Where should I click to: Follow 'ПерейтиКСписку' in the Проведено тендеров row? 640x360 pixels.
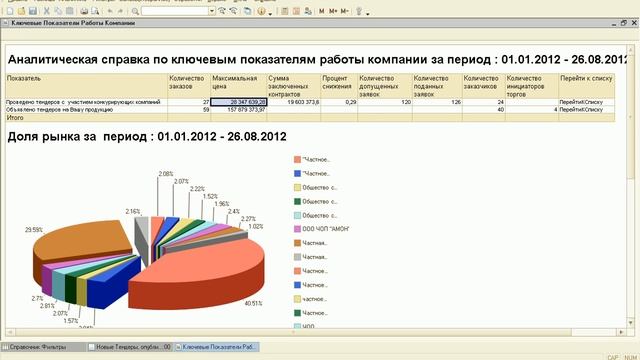tap(581, 102)
